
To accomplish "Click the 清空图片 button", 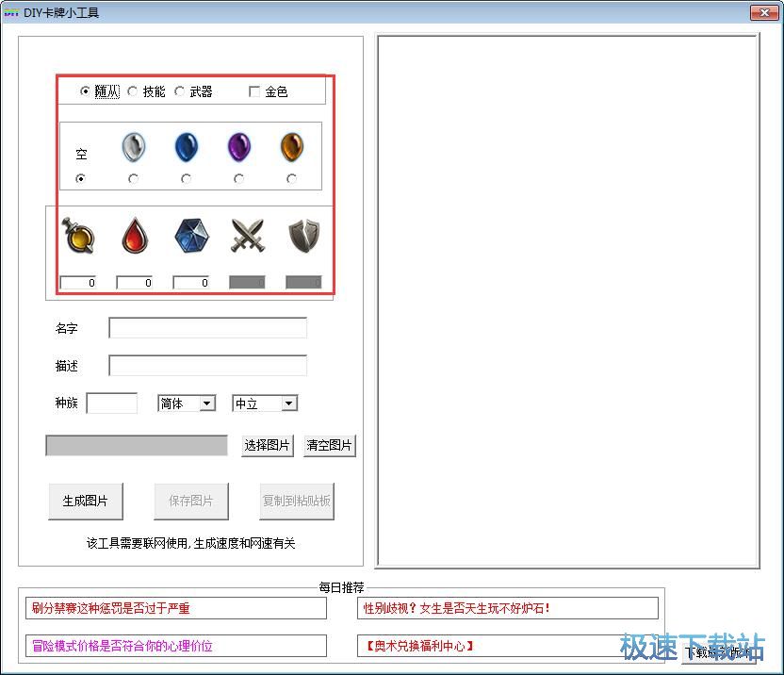I will (329, 446).
